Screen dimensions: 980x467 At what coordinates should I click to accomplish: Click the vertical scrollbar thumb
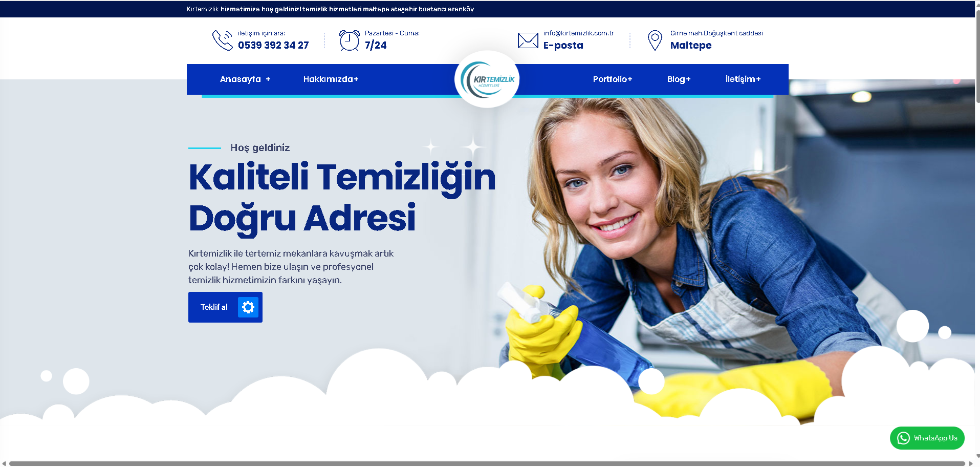pyautogui.click(x=977, y=51)
